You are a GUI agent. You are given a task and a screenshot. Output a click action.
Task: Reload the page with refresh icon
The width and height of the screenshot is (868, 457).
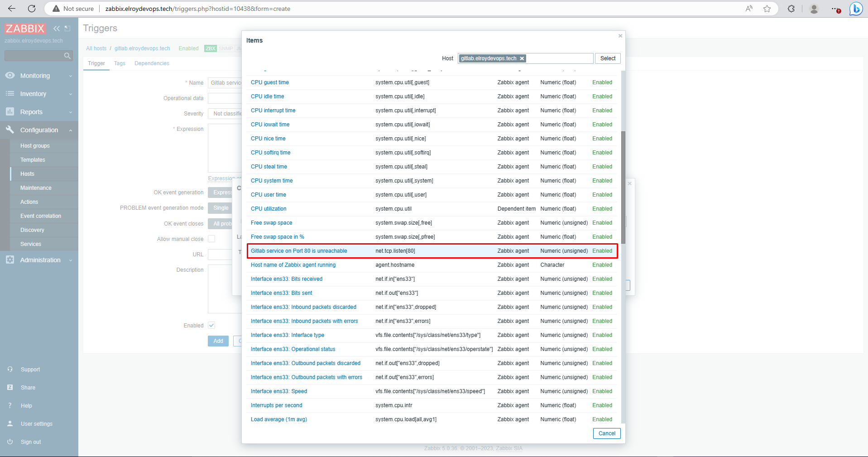point(32,9)
